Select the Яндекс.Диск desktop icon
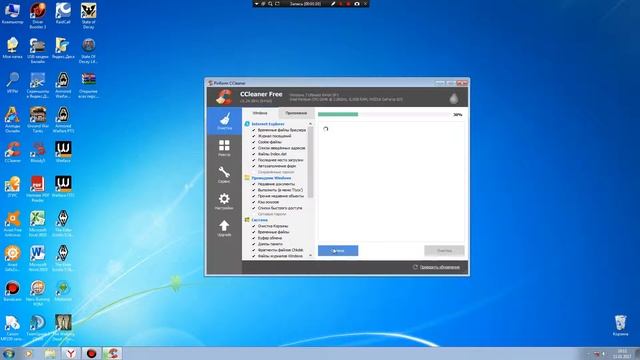Viewport: 640px width, 360px height. (x=63, y=48)
